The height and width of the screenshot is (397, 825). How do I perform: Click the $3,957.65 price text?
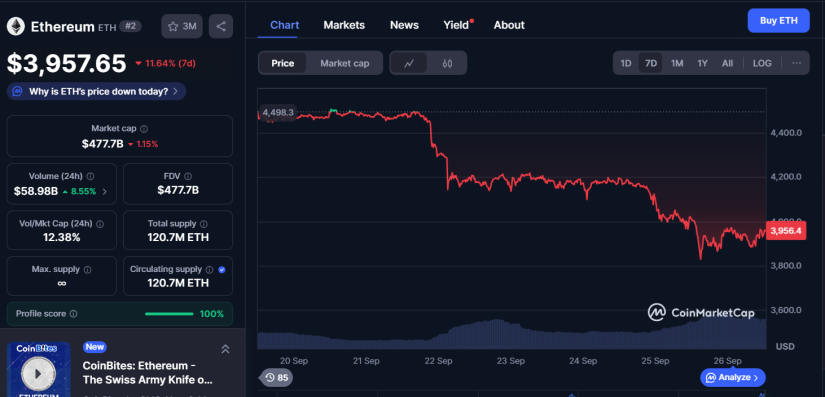66,64
